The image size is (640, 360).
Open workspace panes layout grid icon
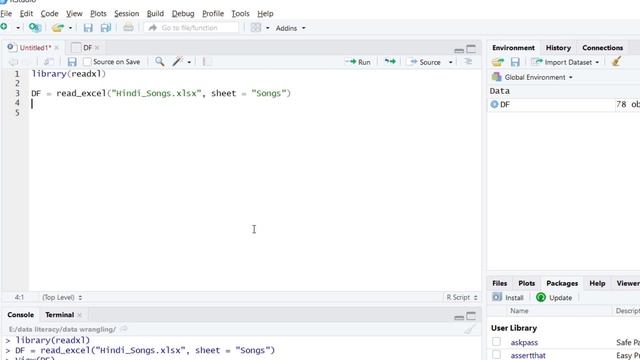[256, 27]
